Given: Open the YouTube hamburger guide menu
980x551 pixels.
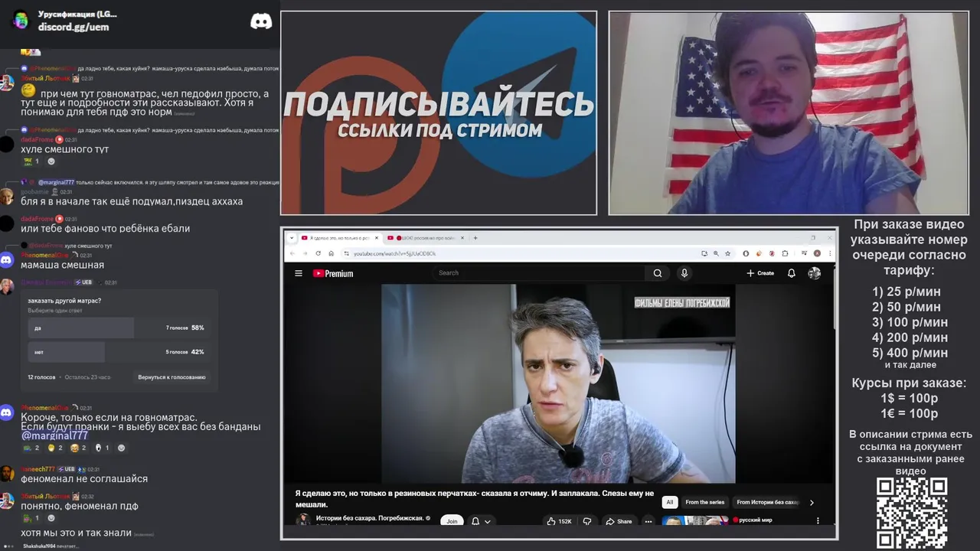Looking at the screenshot, I should pos(299,273).
